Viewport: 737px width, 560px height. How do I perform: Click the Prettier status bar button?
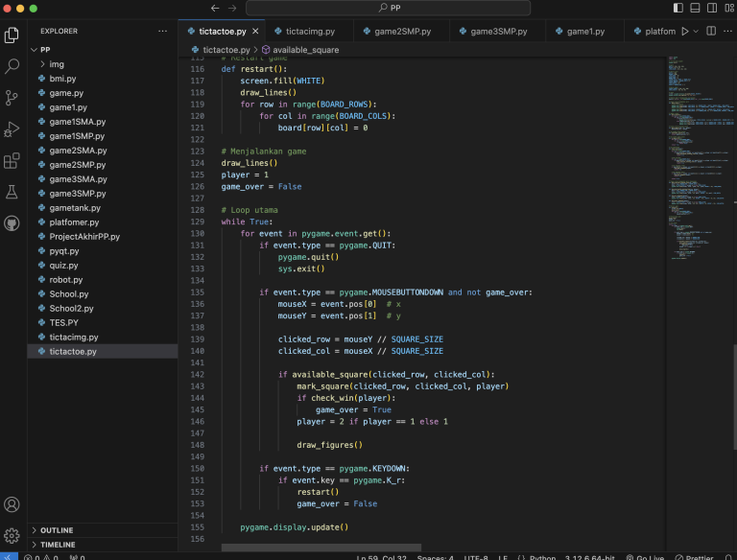point(694,558)
